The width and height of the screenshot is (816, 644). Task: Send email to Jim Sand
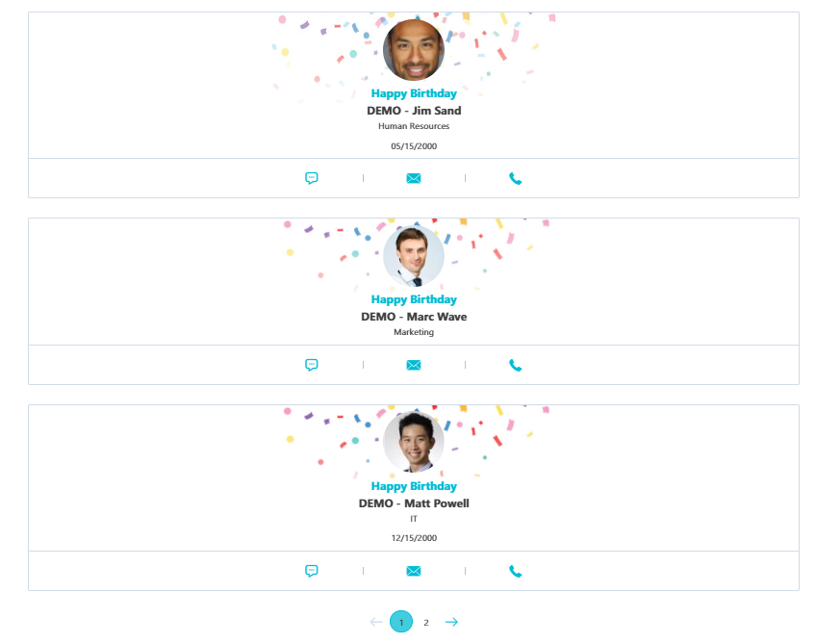[x=414, y=179]
